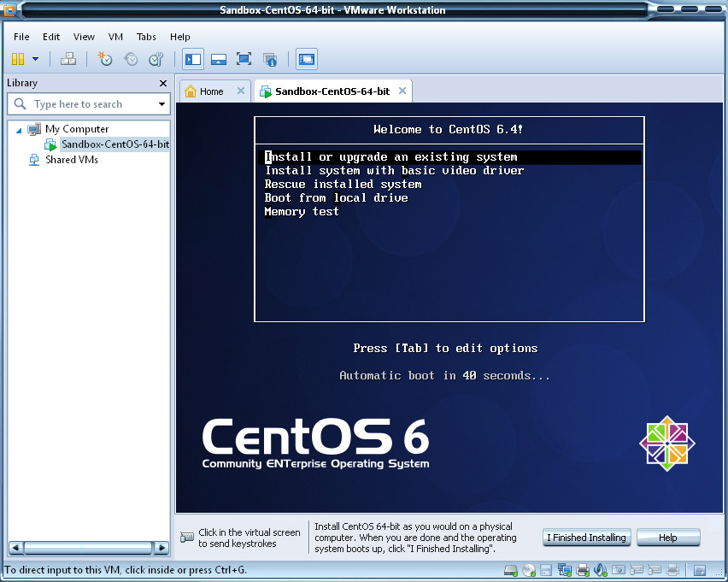Toggle the thumbnail bar view icon
The width and height of the screenshot is (728, 582).
click(218, 59)
